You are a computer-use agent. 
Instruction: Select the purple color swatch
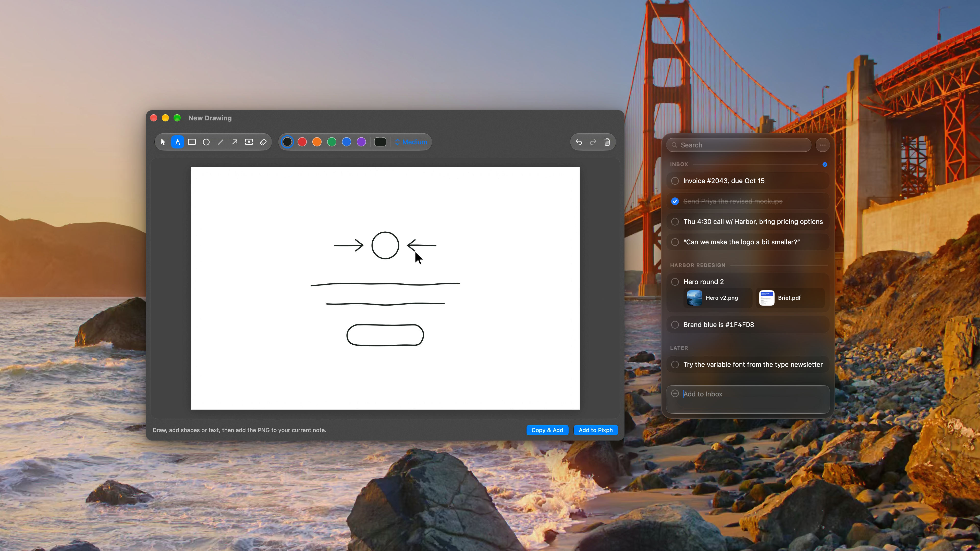tap(361, 142)
